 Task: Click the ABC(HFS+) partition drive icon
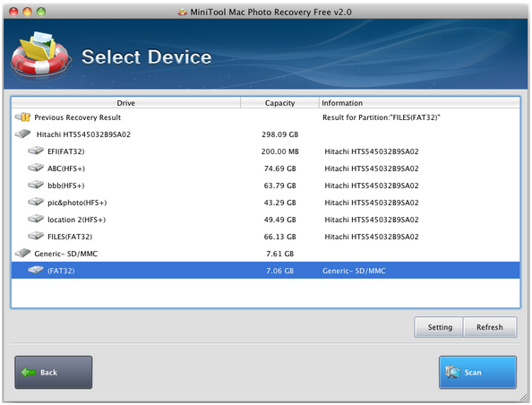click(x=36, y=168)
